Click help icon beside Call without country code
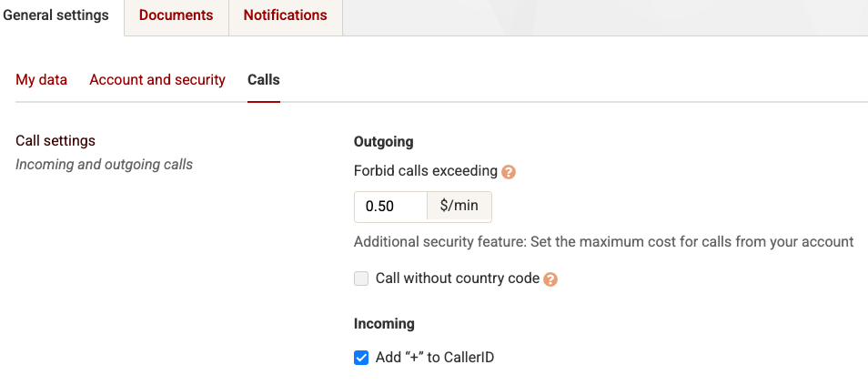868x385 pixels. (x=550, y=279)
